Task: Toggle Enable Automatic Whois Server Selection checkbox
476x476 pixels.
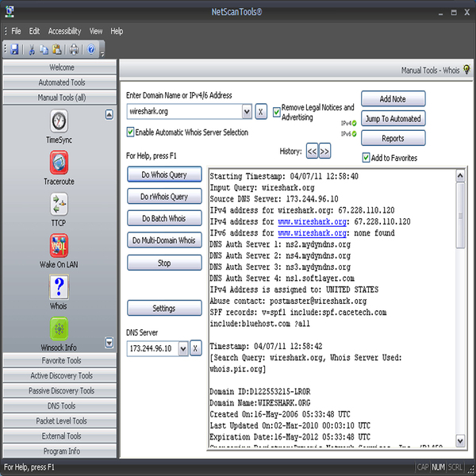Action: (130, 132)
